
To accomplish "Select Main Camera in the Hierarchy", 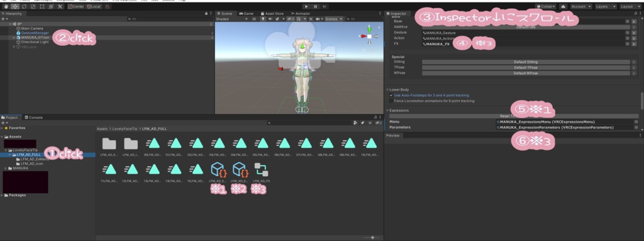I will coord(32,28).
